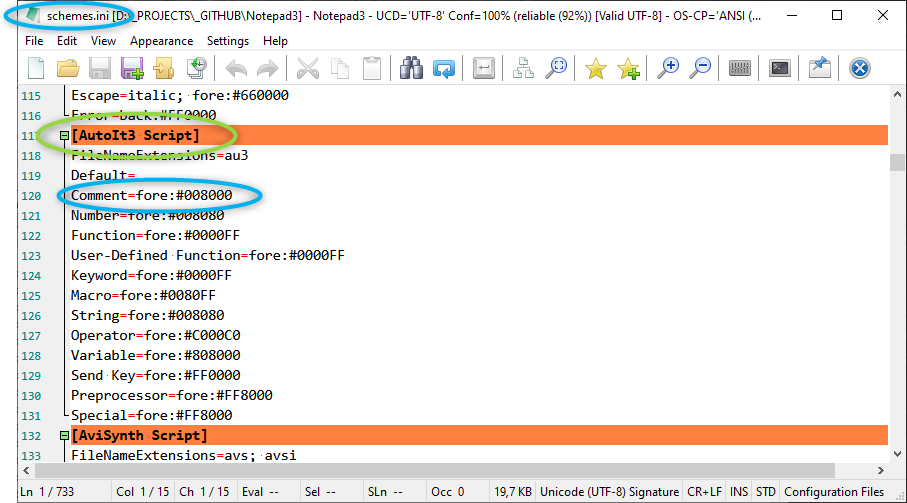Click line number 124 in margin

tap(31, 276)
